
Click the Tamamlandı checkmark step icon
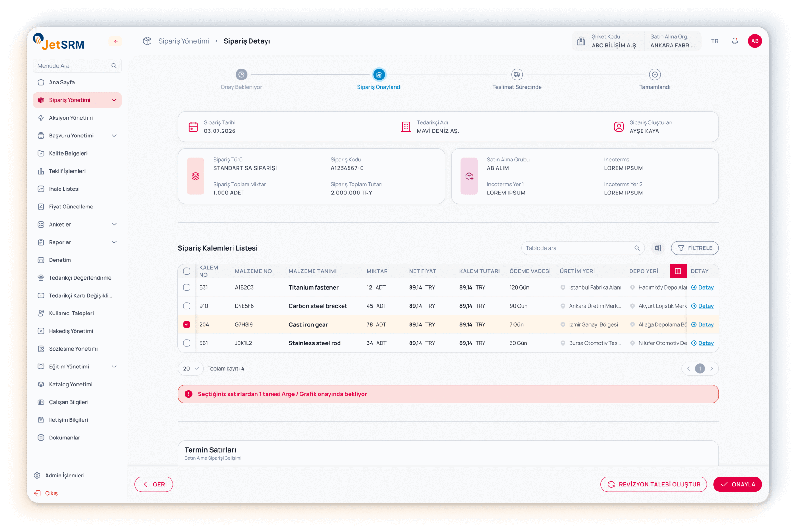click(x=655, y=74)
